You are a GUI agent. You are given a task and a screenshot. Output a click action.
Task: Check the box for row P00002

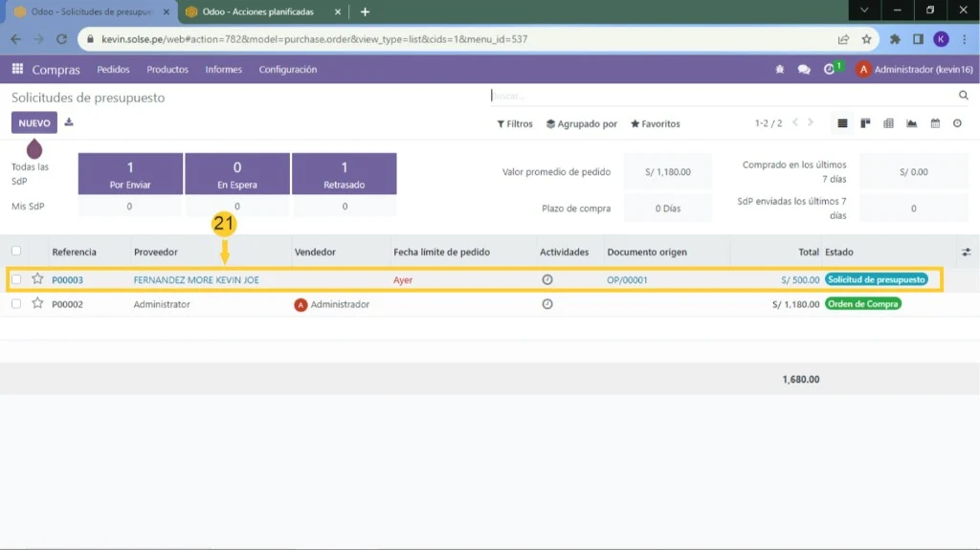16,304
